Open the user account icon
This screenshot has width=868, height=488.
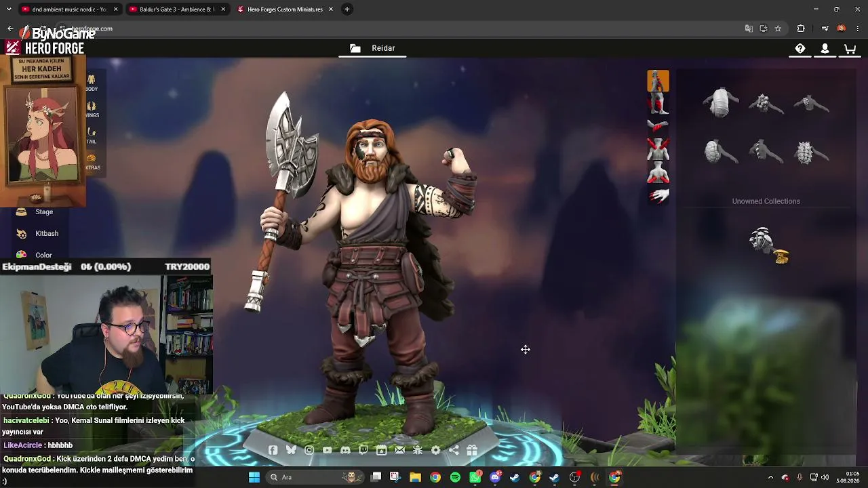click(825, 48)
